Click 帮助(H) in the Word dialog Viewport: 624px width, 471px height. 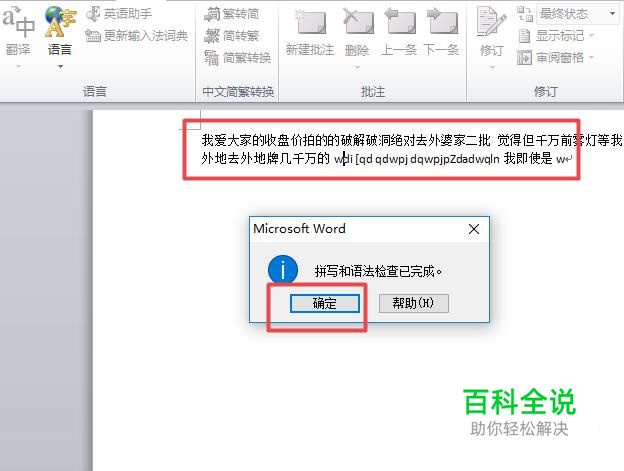click(x=413, y=304)
